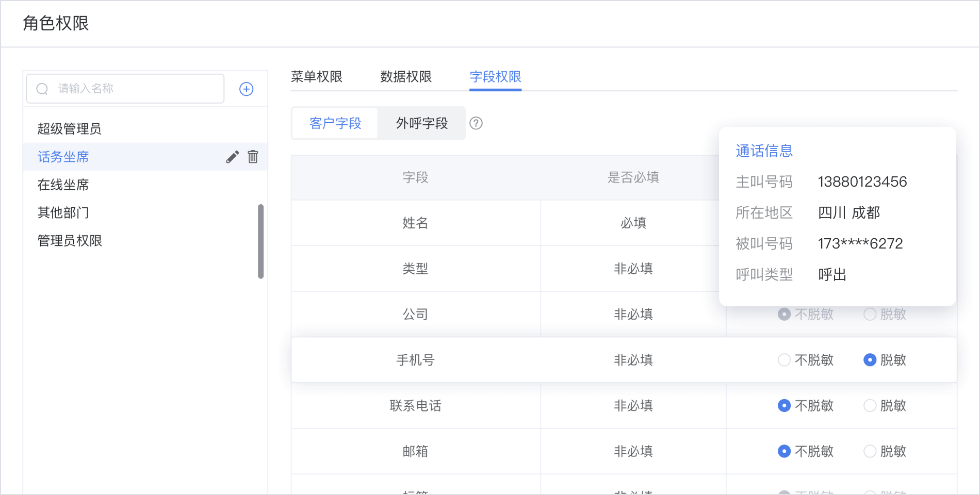This screenshot has width=980, height=495.
Task: Select 脱敏 for 邮箱 field
Action: [x=870, y=451]
